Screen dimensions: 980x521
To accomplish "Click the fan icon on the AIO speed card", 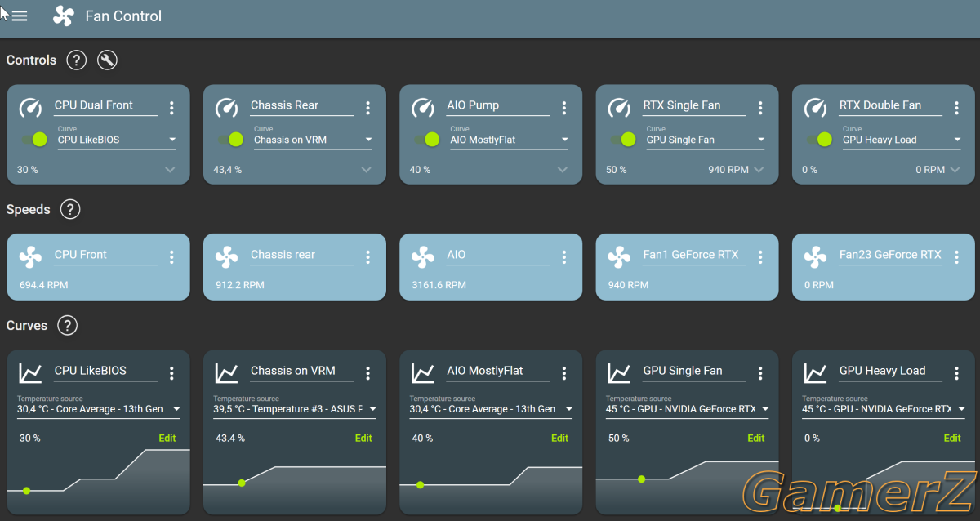I will tap(423, 257).
